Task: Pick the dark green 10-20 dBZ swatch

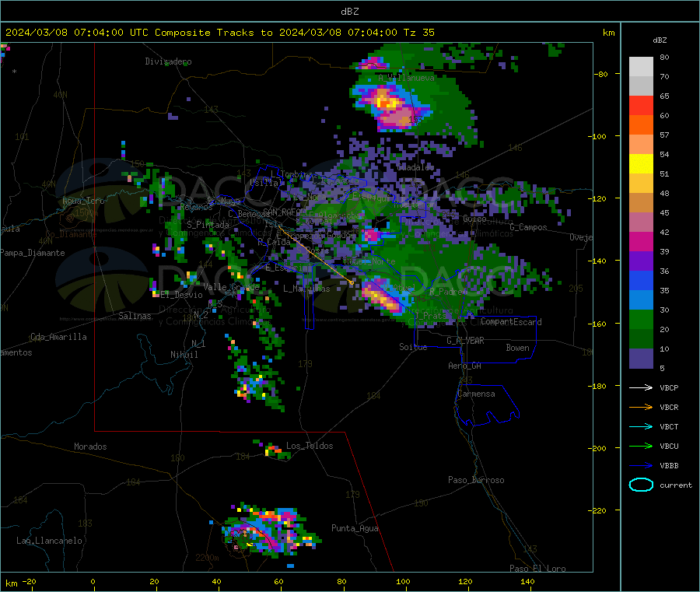Action: pos(641,339)
